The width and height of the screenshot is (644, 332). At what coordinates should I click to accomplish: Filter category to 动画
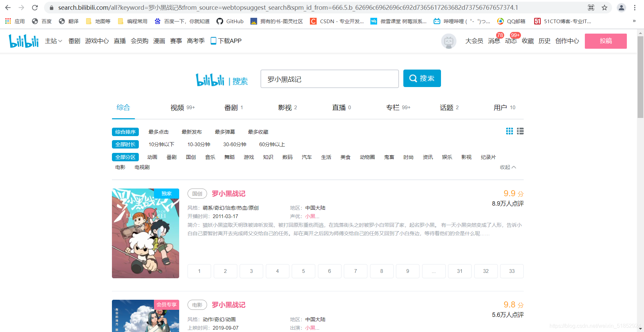pos(152,157)
